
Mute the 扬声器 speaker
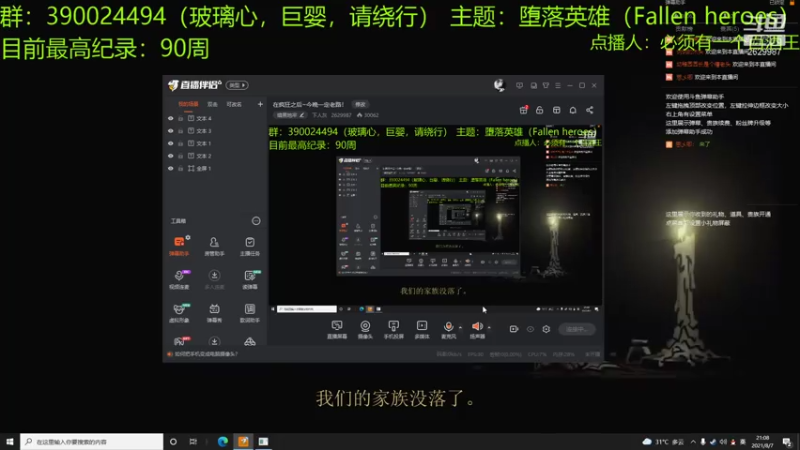click(x=477, y=330)
